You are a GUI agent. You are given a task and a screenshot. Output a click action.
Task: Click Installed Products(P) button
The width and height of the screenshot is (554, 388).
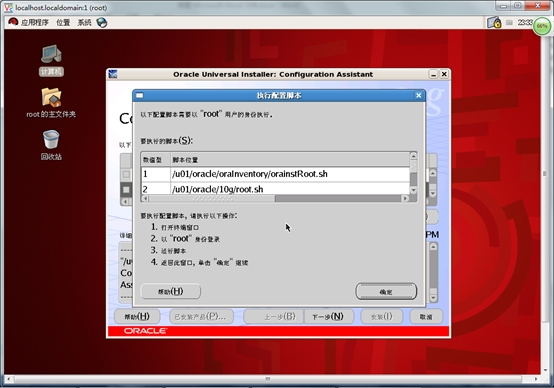pos(201,317)
